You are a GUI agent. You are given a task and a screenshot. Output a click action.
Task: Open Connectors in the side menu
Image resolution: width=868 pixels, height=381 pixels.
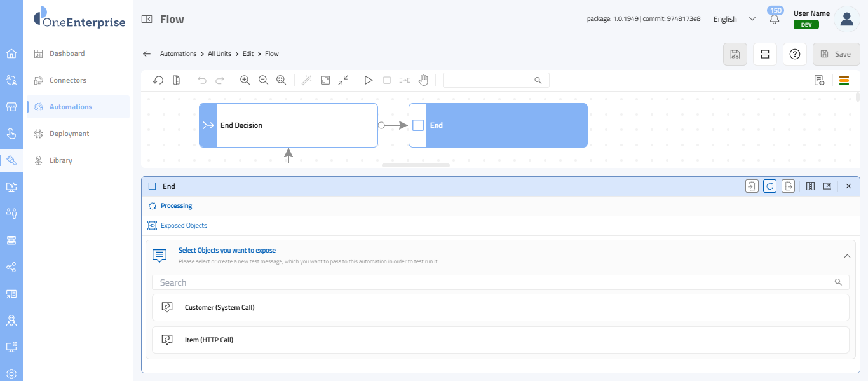coord(68,80)
